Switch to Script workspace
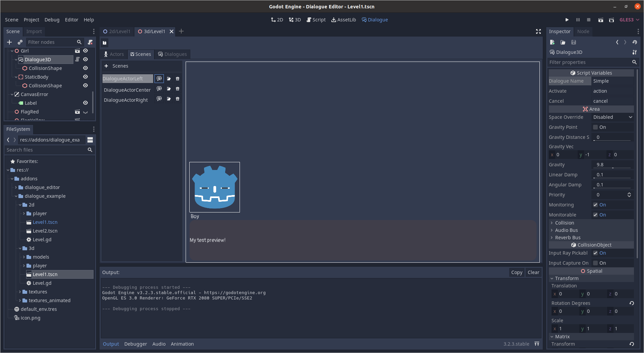644x353 pixels. (x=316, y=20)
